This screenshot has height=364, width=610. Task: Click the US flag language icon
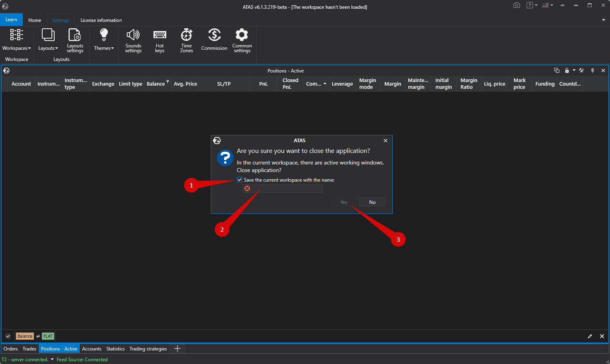click(x=545, y=5)
